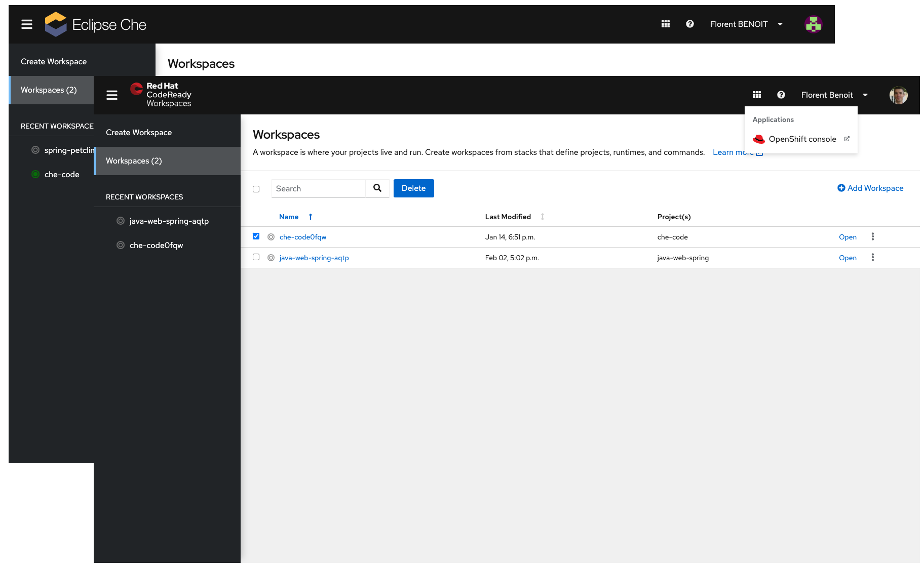Click the che-code0fqw workspace name link
This screenshot has width=924, height=568.
coord(303,237)
